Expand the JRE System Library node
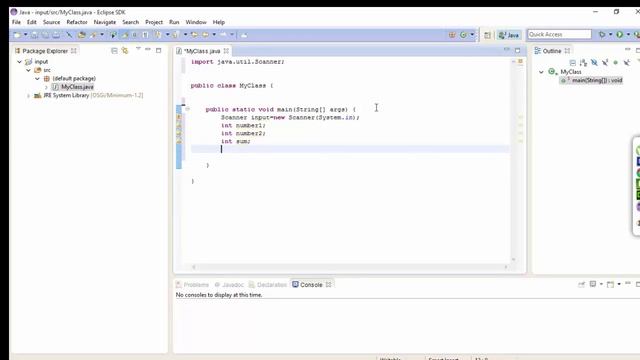The image size is (640, 360). coord(28,96)
